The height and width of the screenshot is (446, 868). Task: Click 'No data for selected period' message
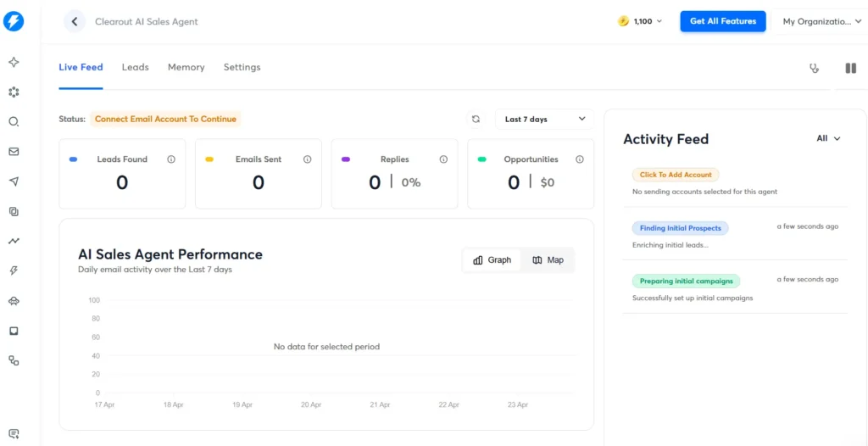326,347
